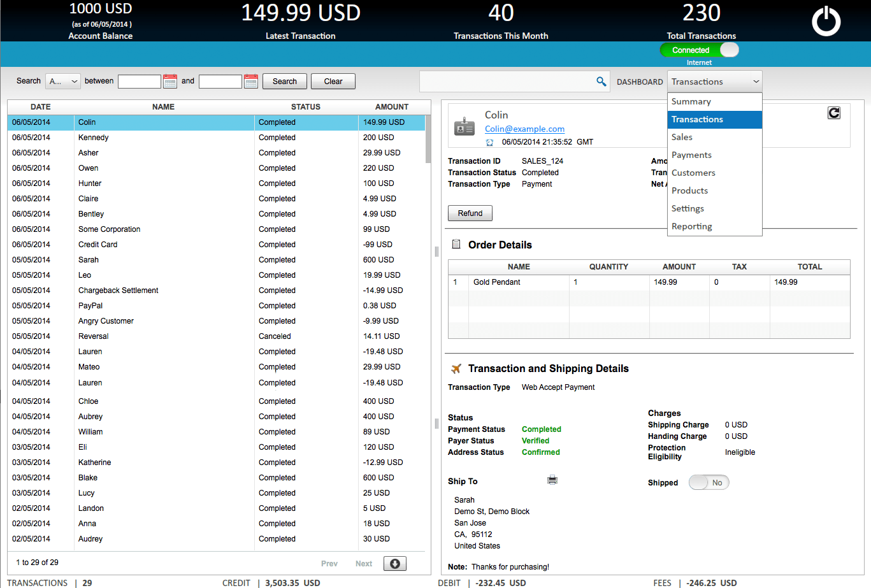Toggle the Connected internet switch
This screenshot has width=871, height=588.
point(699,50)
